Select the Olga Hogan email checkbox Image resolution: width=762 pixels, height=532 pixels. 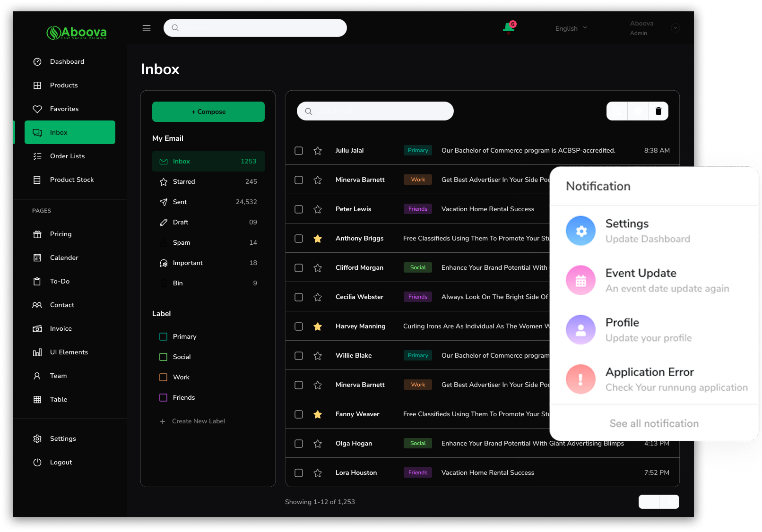click(x=299, y=443)
